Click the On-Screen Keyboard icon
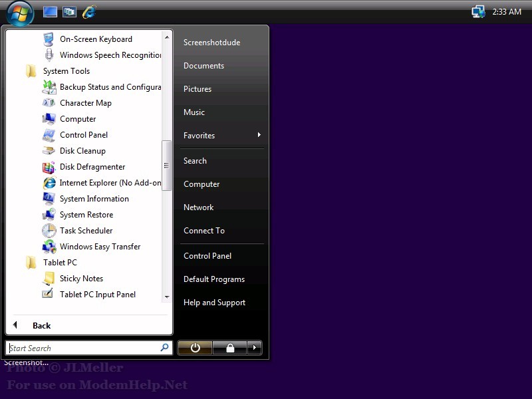Viewport: 532px width, 399px height. tap(49, 39)
